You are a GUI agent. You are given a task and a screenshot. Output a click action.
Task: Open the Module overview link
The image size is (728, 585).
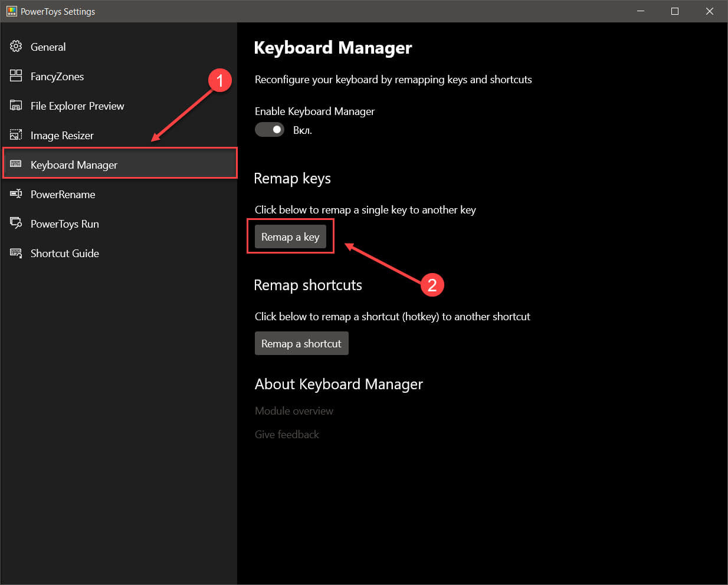[x=294, y=410]
